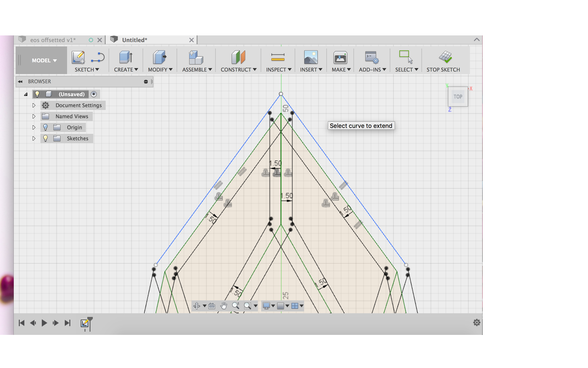The height and width of the screenshot is (368, 588).
Task: Expand the Named Views node
Action: (34, 116)
